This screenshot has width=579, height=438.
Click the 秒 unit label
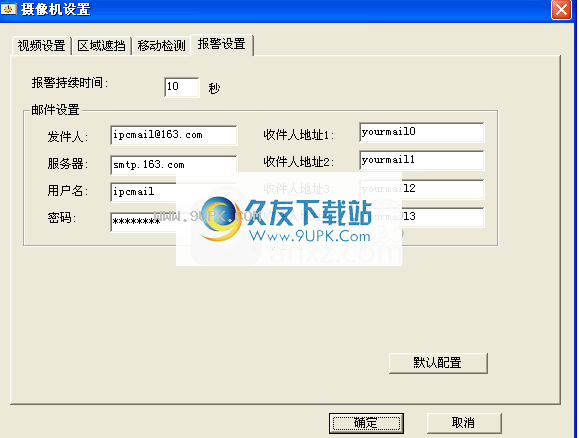214,88
